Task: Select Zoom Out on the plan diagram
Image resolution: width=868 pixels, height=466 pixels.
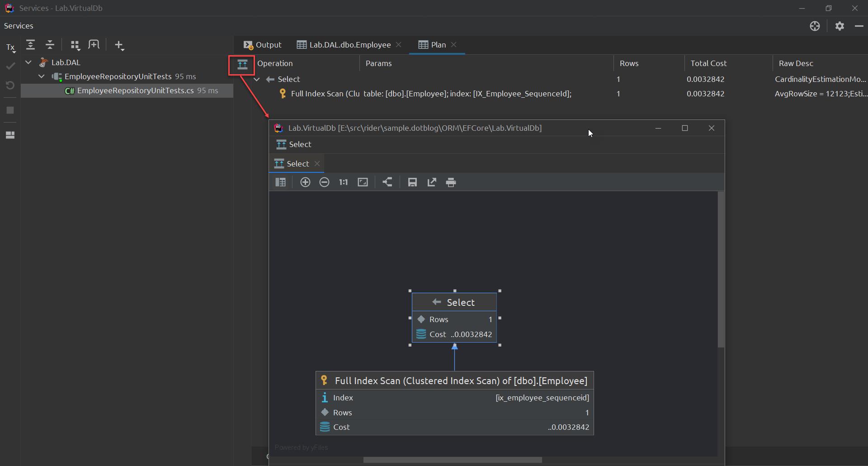Action: tap(325, 182)
